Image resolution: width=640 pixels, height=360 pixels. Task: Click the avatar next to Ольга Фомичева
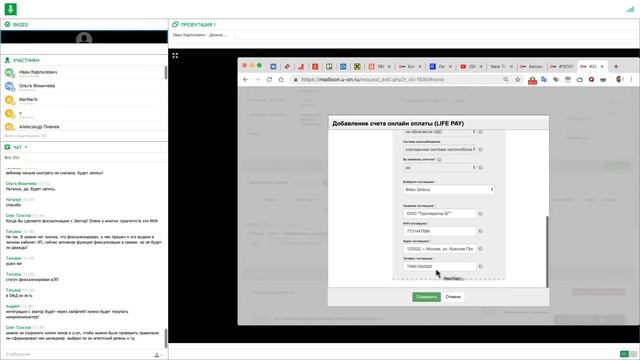pyautogui.click(x=10, y=87)
